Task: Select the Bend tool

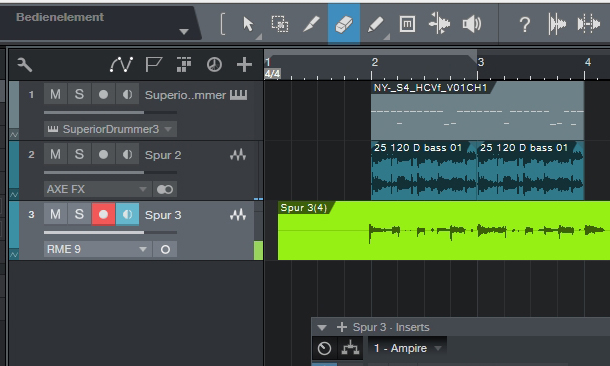Action: (439, 24)
